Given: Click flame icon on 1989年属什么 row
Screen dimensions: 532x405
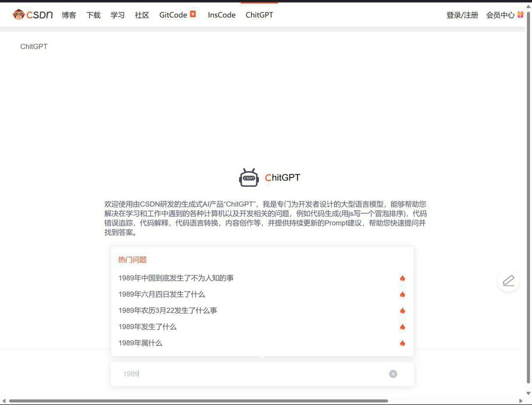Looking at the screenshot, I should coord(403,343).
